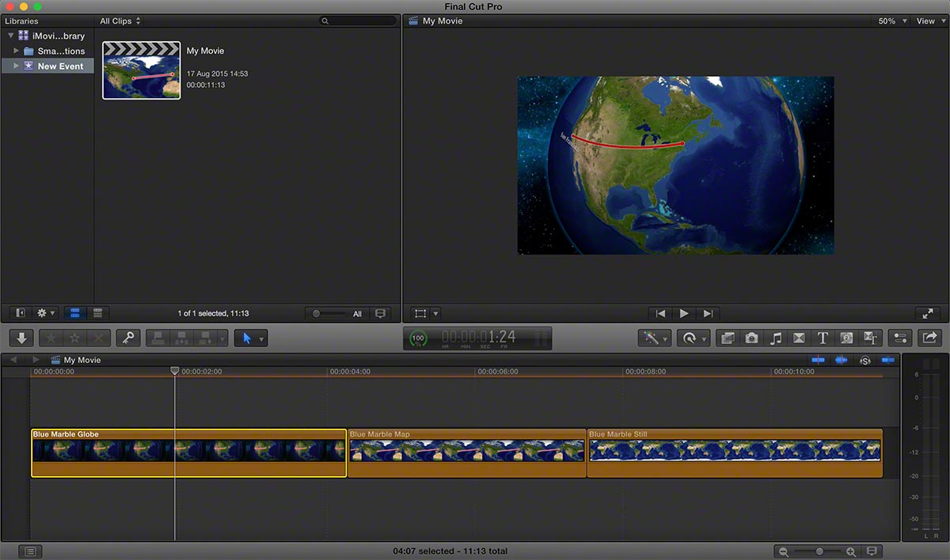
Task: Open the Titles browser T icon
Action: click(823, 338)
